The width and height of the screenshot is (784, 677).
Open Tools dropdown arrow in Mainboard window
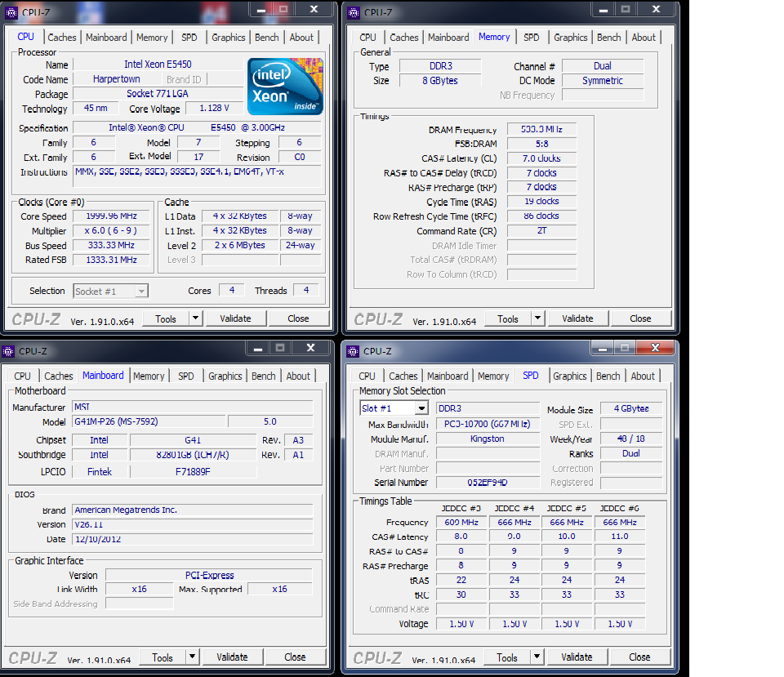[x=192, y=657]
